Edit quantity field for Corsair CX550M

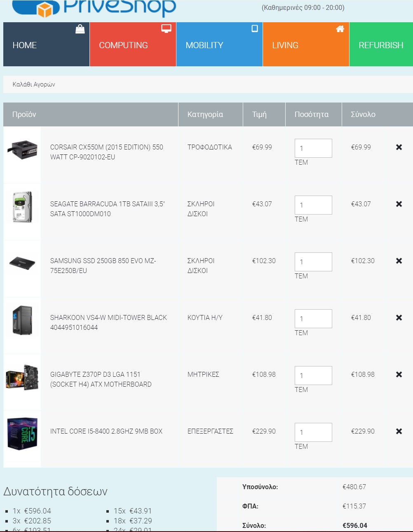[313, 148]
